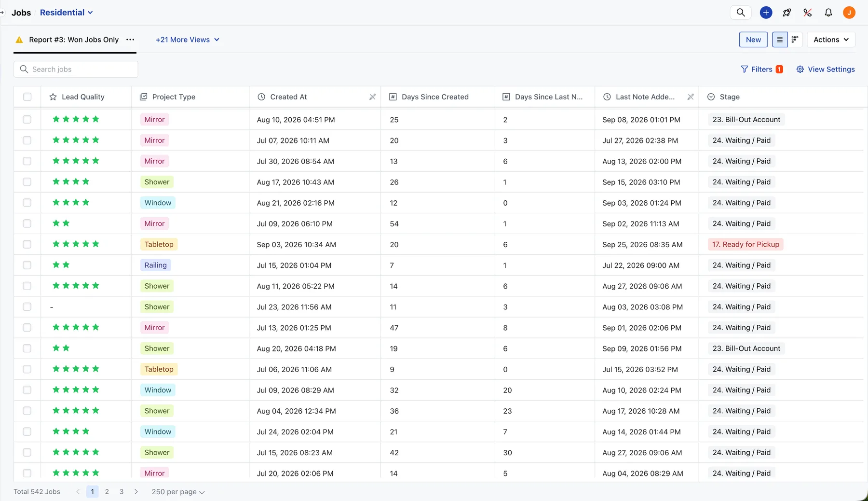Unpin the Created At column

coord(372,97)
